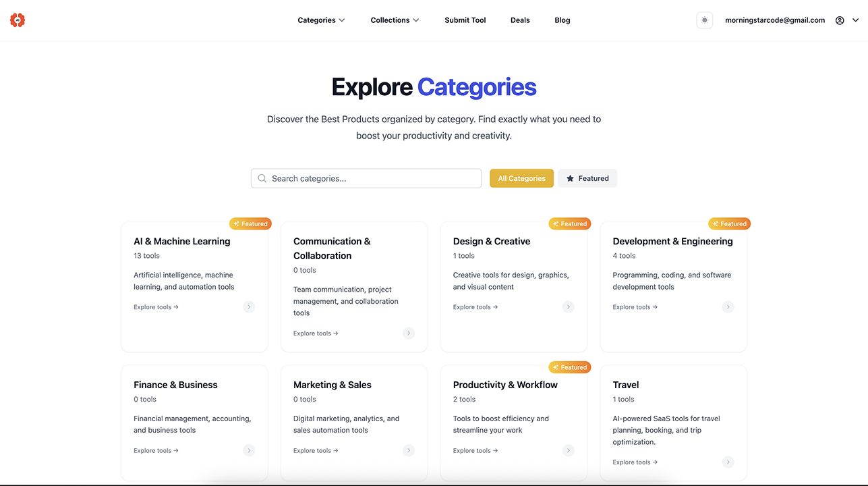
Task: Open the Categories dropdown menu
Action: [x=321, y=20]
